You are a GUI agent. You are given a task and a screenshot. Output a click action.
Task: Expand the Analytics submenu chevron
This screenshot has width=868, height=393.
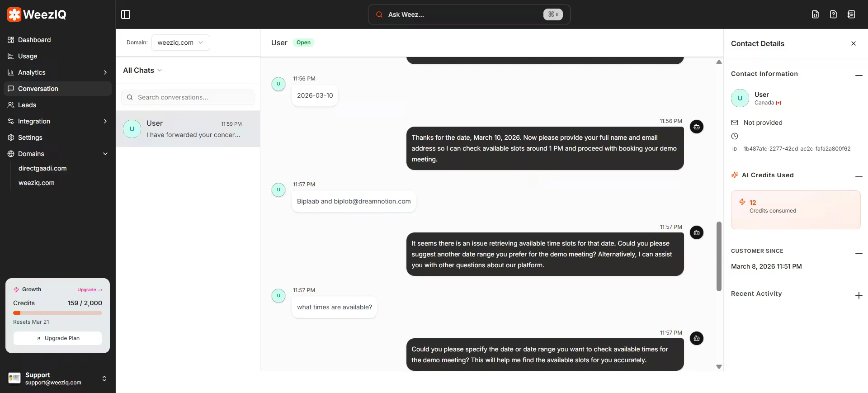(105, 72)
